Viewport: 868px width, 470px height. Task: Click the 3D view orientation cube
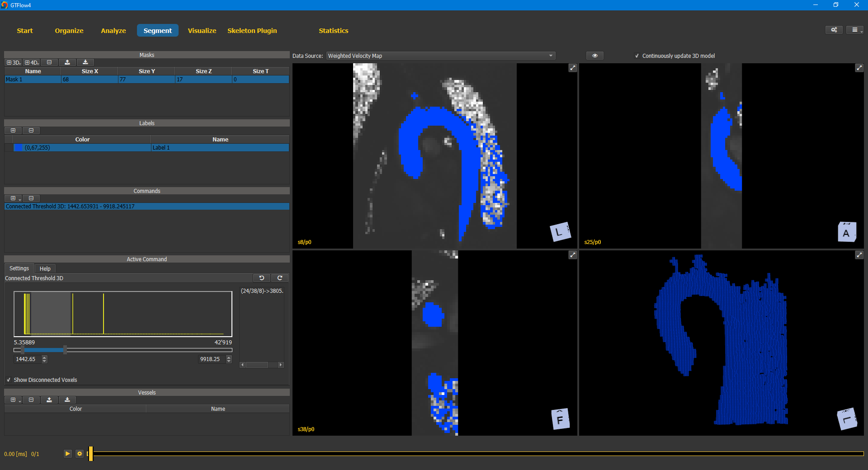[x=847, y=419]
